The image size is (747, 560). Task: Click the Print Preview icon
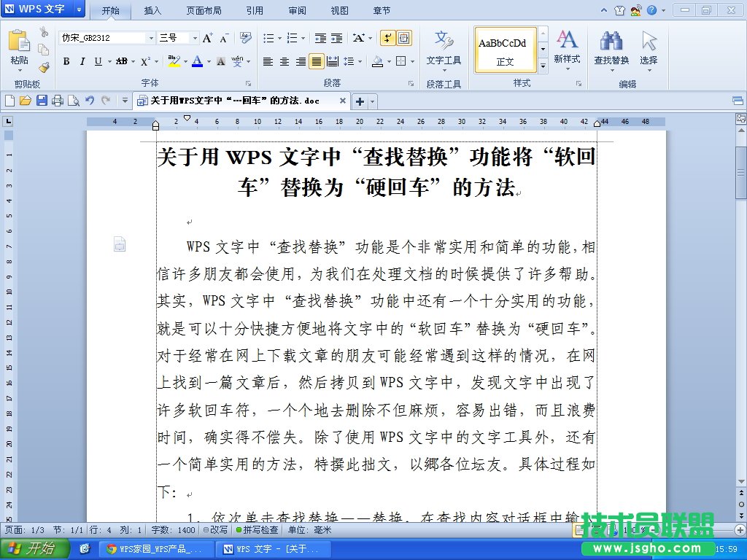coord(73,101)
